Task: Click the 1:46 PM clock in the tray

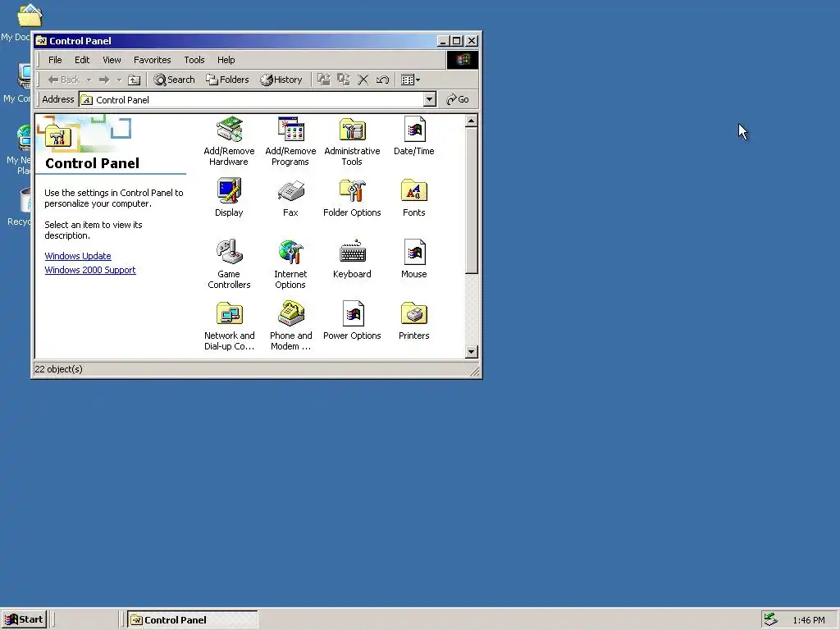Action: (x=808, y=620)
